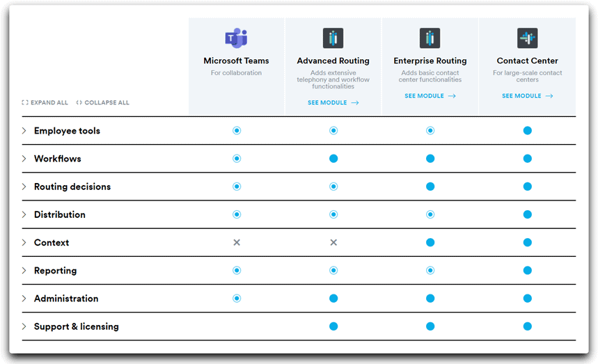The image size is (598, 364).
Task: Click the Microsoft Teams logo icon
Action: pos(237,38)
